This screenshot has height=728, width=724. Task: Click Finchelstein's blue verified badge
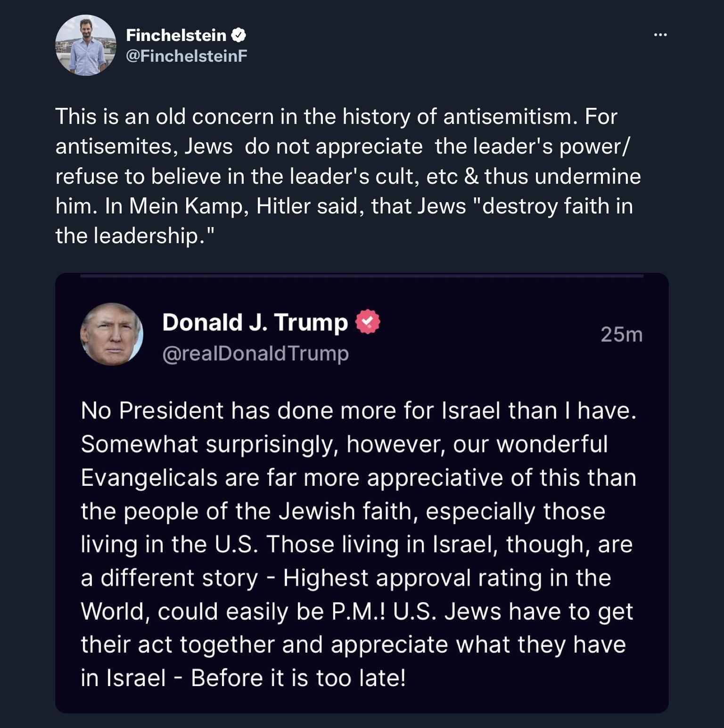pyautogui.click(x=239, y=35)
